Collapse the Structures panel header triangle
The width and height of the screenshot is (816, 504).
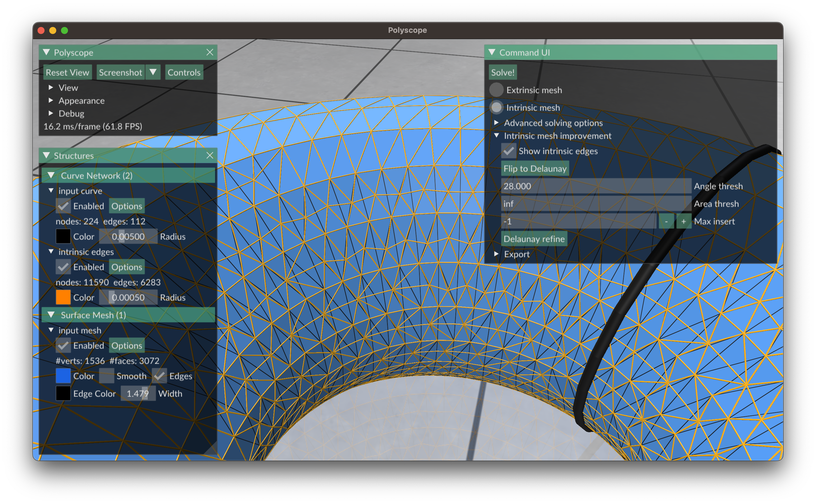(x=47, y=155)
